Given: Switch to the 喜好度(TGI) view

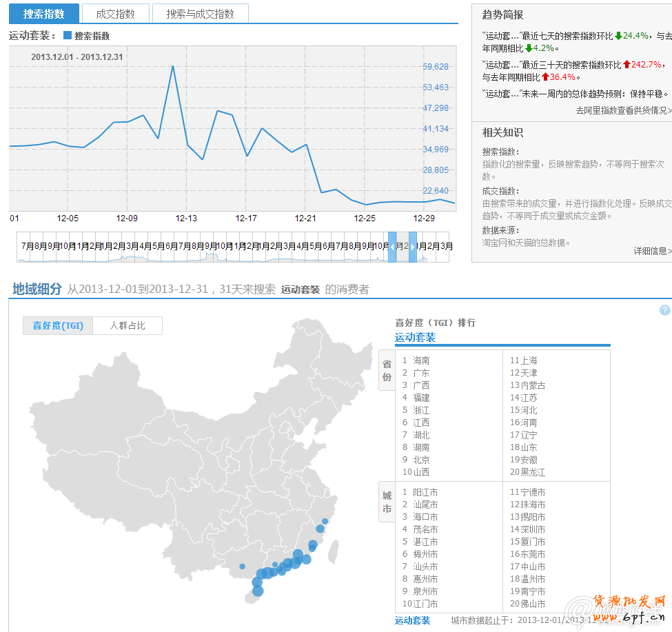Looking at the screenshot, I should pos(58,326).
